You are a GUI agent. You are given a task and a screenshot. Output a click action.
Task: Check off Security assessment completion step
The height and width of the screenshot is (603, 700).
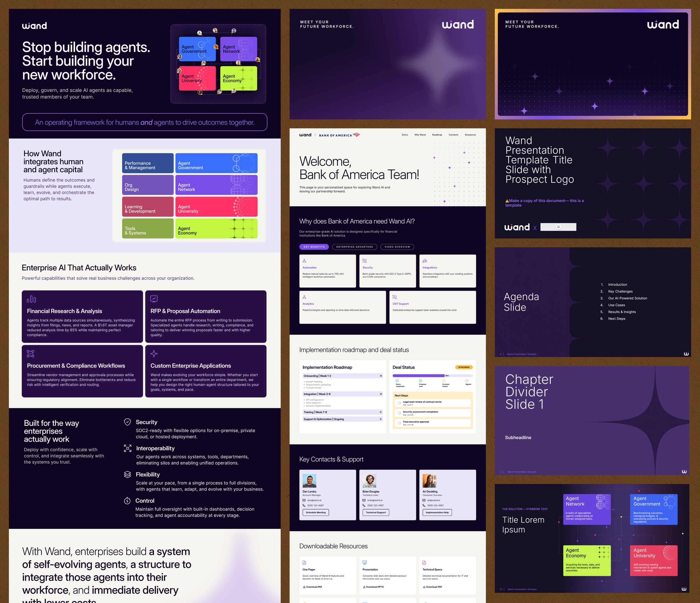coord(400,413)
